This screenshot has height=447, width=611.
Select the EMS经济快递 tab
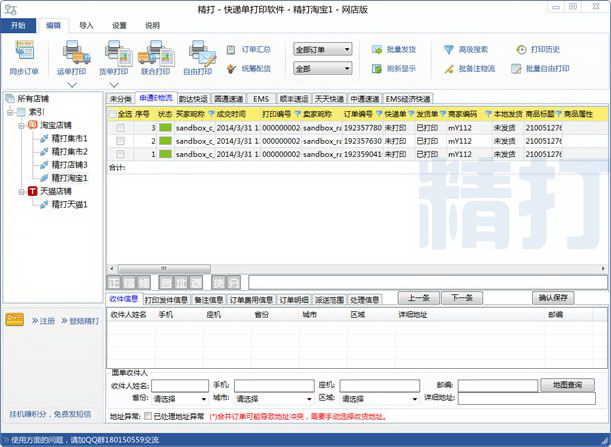(x=408, y=99)
